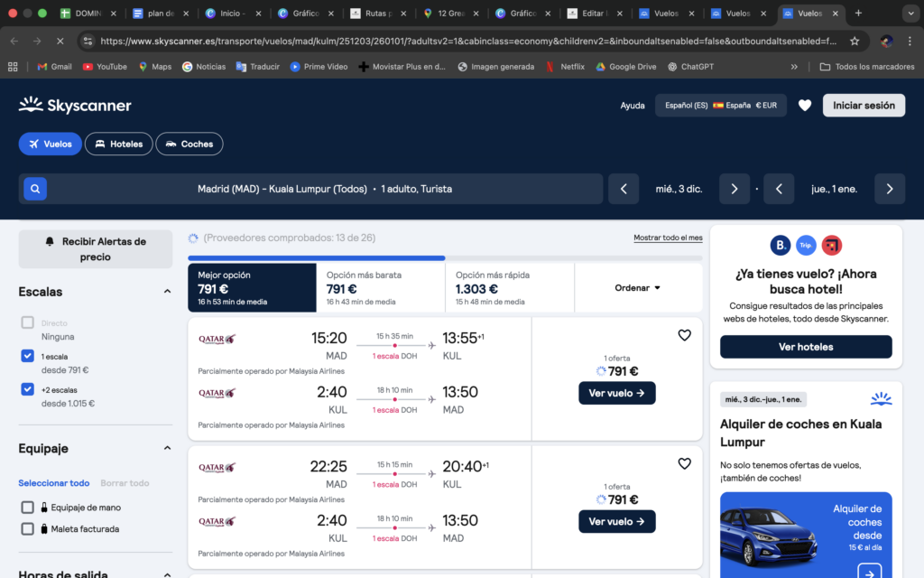Collapse the Equipaje filter section

click(167, 448)
